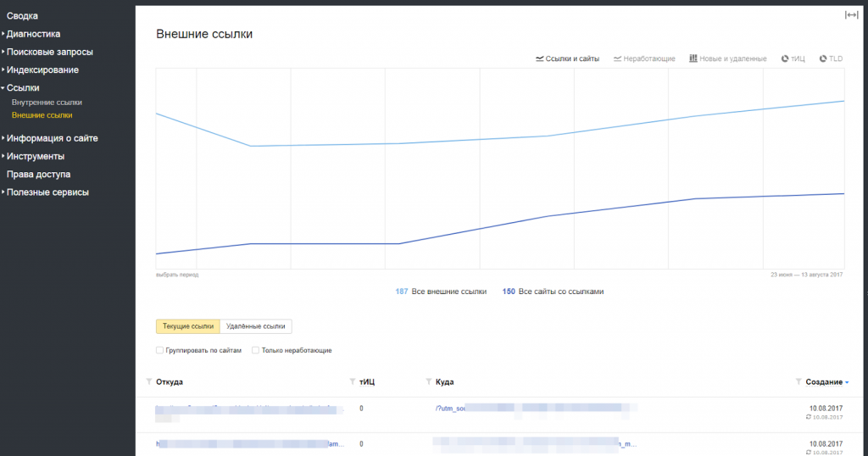Click the тИЦ column header text
Screen dimensions: 868x456
(366, 382)
